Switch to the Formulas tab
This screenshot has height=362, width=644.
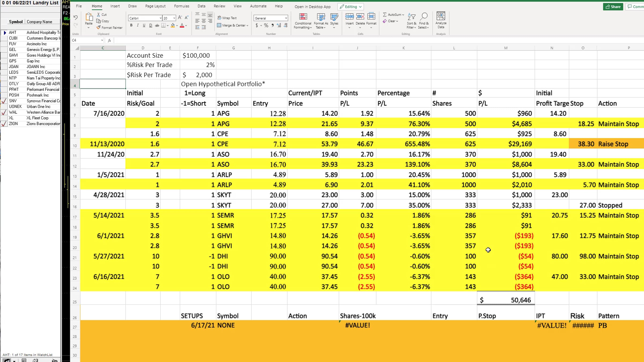point(182,6)
